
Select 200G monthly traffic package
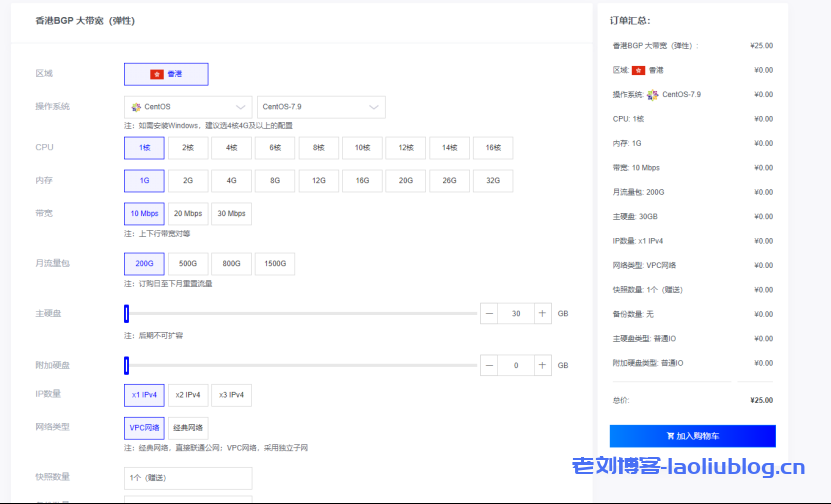point(144,263)
